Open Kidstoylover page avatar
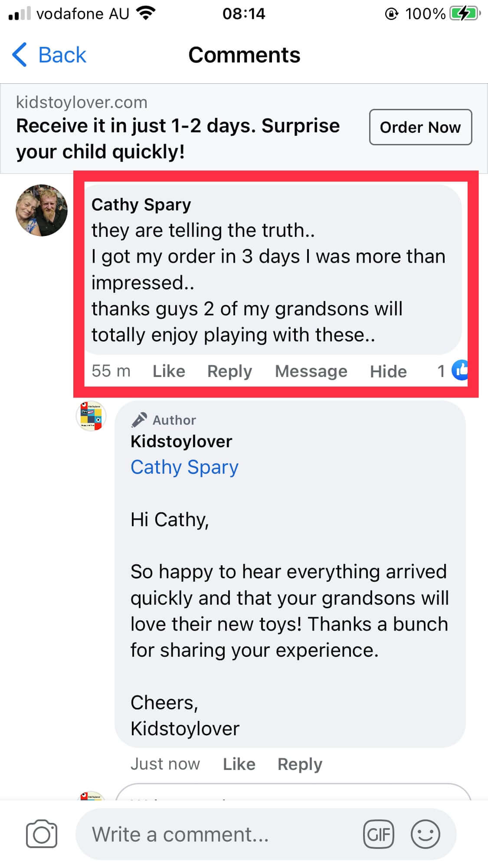This screenshot has width=488, height=868. (x=91, y=416)
